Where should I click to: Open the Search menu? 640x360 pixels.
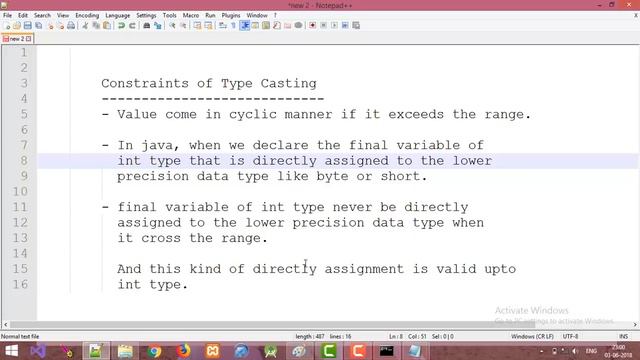coord(42,15)
